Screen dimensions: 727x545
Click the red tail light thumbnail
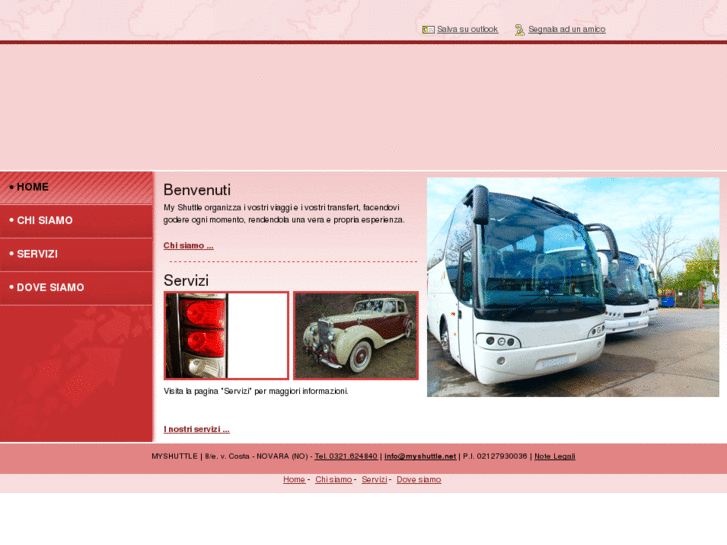tap(226, 335)
